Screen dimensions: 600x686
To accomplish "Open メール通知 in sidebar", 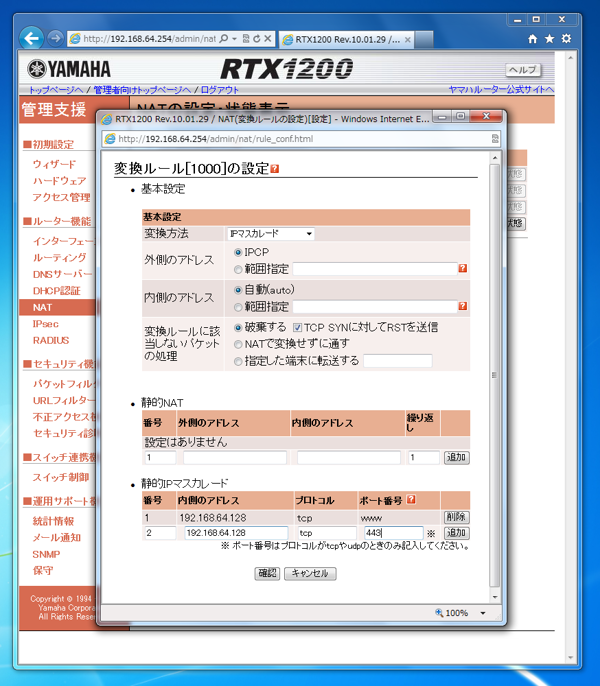I will point(57,537).
